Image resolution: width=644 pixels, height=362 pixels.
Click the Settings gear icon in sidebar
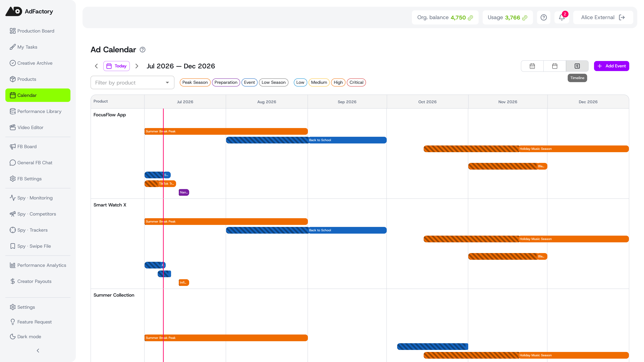click(x=13, y=307)
